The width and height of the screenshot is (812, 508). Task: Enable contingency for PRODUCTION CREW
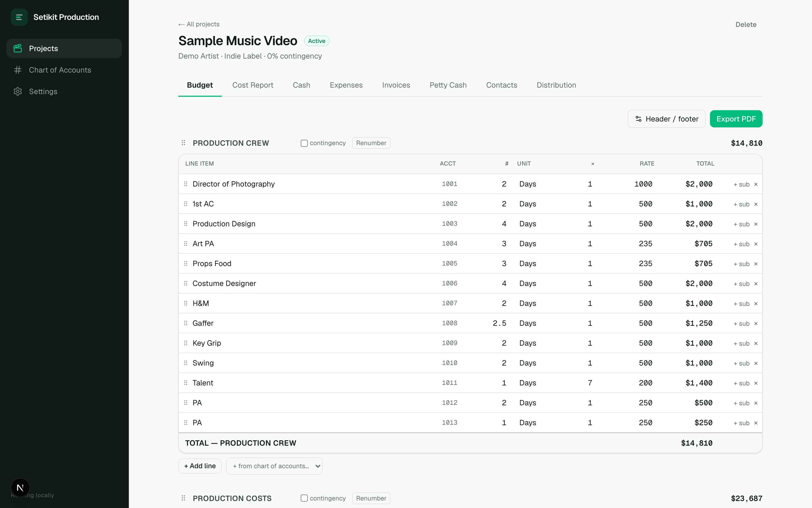[304, 143]
